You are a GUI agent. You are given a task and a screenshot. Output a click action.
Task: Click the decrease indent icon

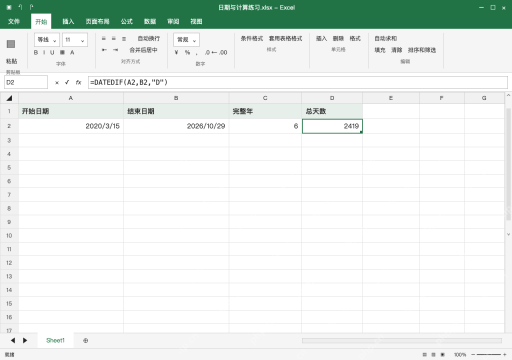[104, 50]
